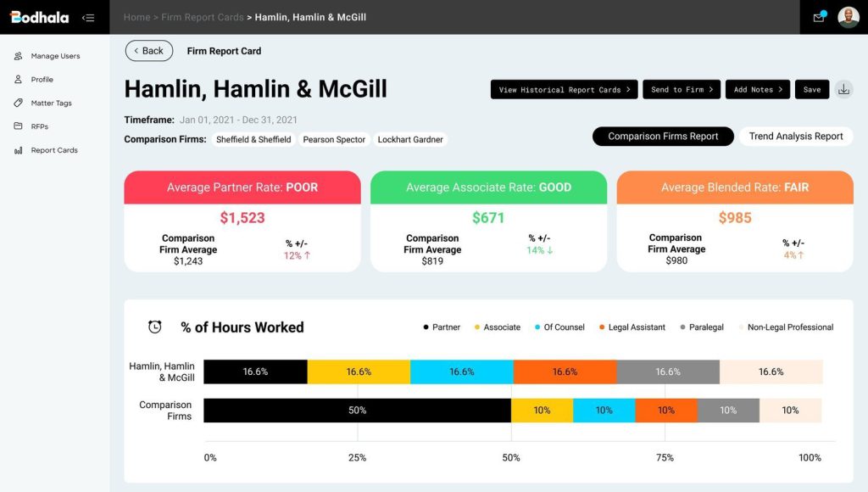This screenshot has width=868, height=492.
Task: Open the user profile avatar
Action: (848, 17)
